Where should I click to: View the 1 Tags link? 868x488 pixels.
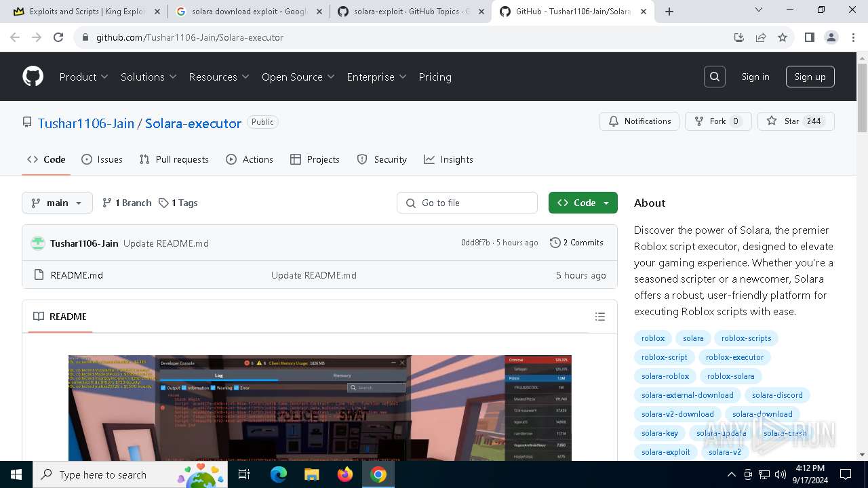(178, 203)
